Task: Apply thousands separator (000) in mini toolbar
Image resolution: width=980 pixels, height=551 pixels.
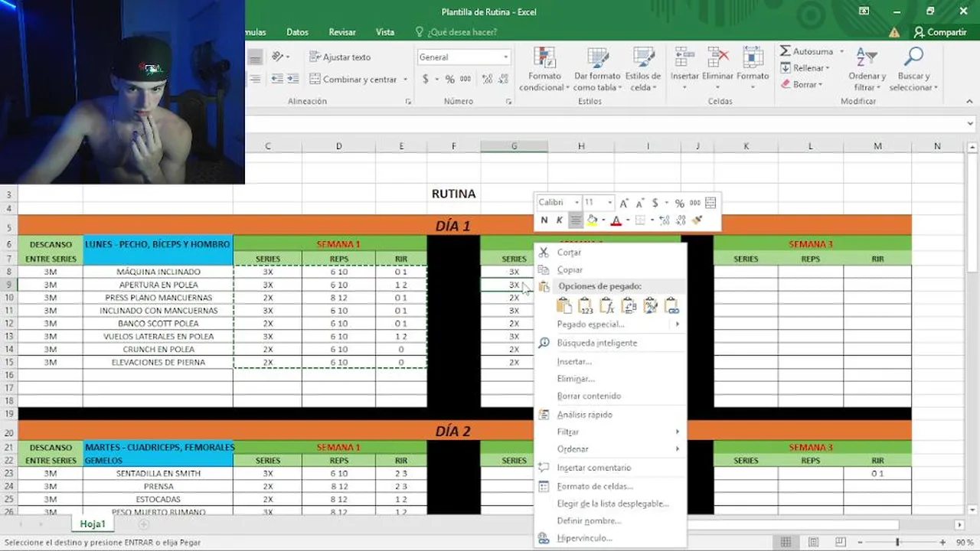Action: click(694, 203)
